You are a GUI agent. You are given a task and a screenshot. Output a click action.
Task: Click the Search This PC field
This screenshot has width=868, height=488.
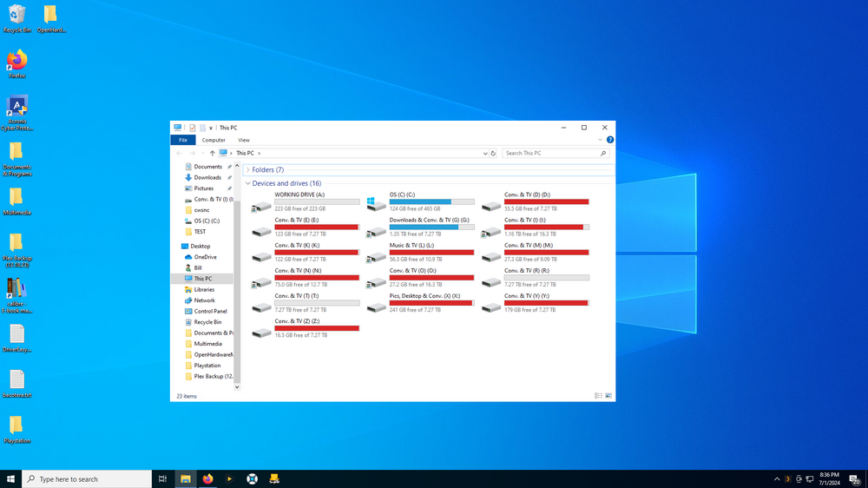point(556,154)
